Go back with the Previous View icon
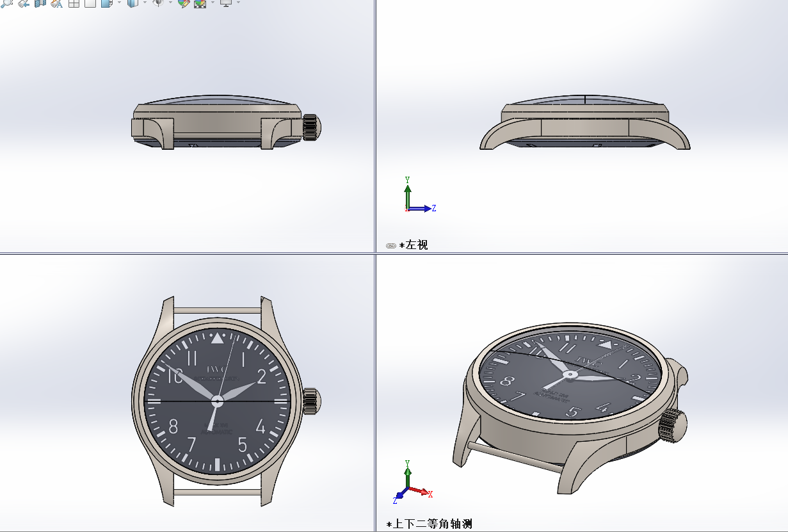 24,3
